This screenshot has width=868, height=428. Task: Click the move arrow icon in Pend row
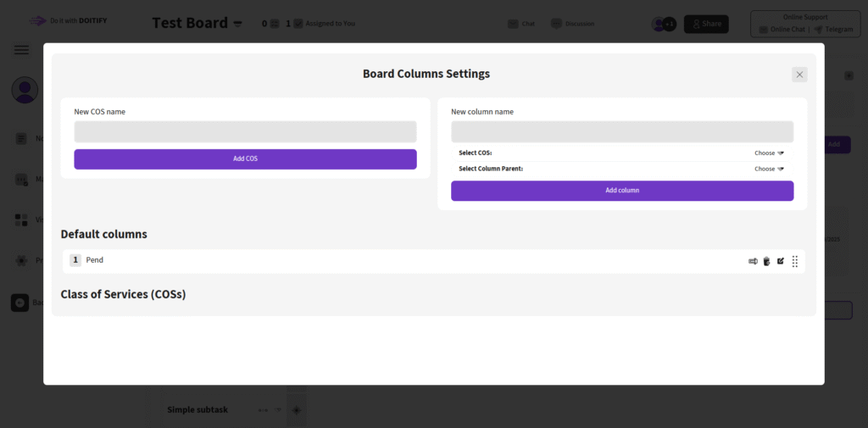(x=753, y=261)
